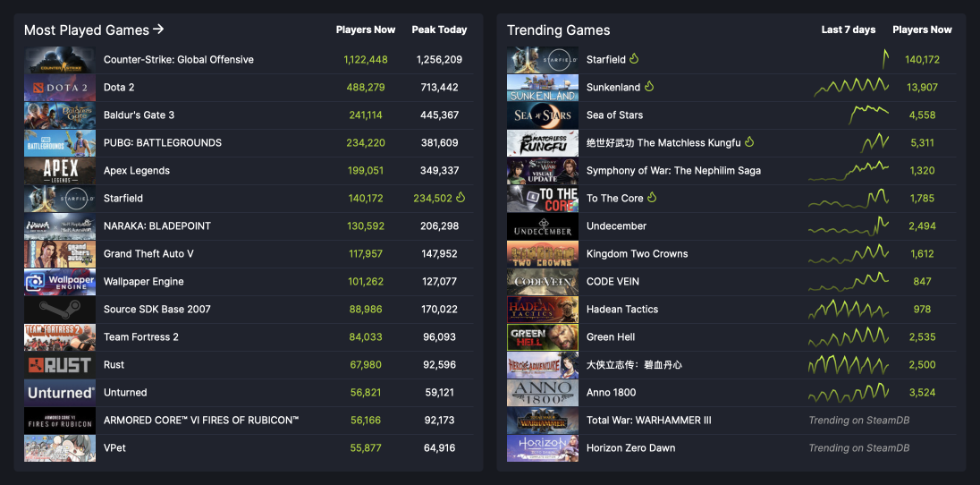Open the Horizon Zero Dawn thumbnail

pyautogui.click(x=543, y=448)
